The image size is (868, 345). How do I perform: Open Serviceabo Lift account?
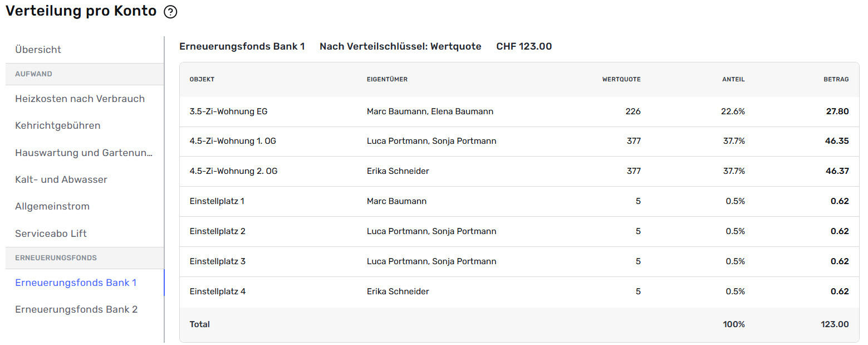tap(85, 234)
